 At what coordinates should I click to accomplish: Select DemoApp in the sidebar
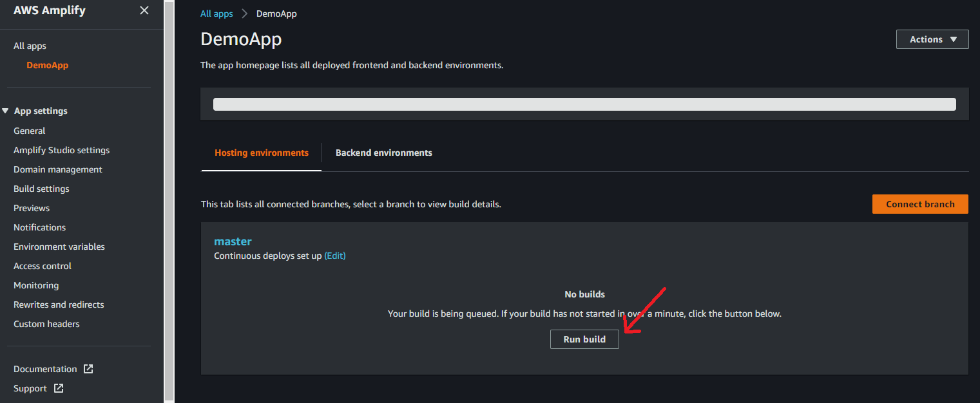point(47,65)
